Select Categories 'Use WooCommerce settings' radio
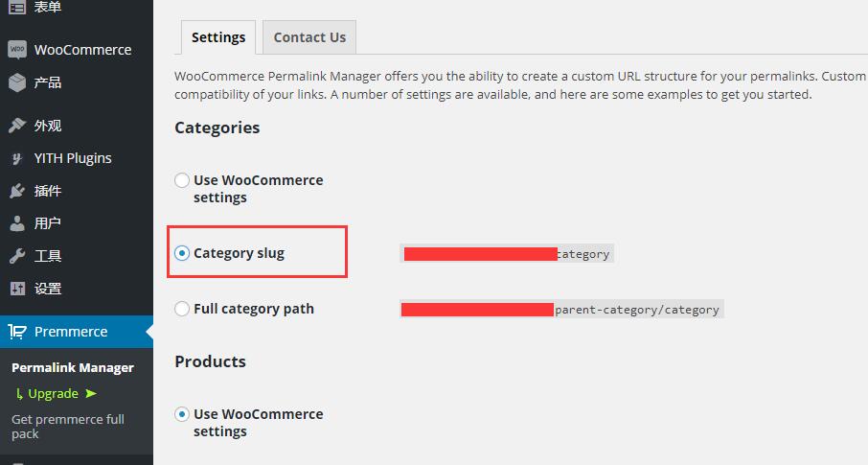 pos(182,180)
